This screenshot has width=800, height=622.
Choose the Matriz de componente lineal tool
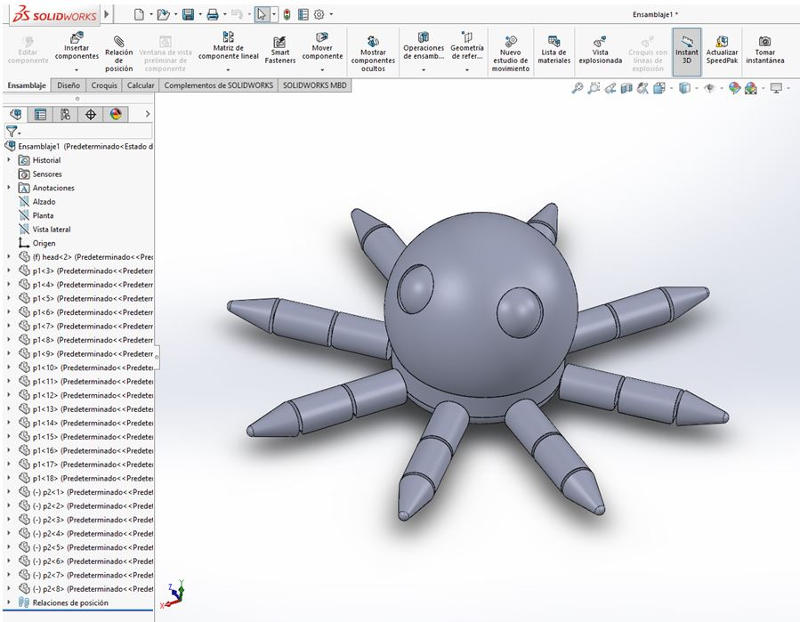click(x=228, y=45)
